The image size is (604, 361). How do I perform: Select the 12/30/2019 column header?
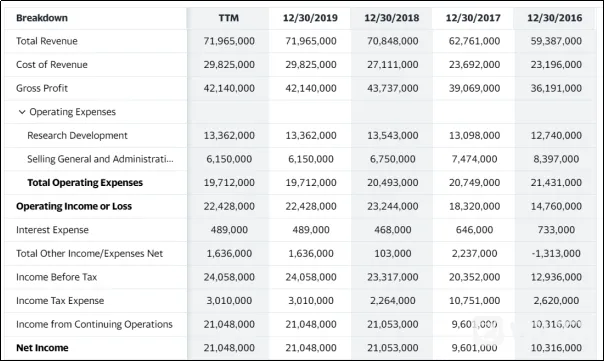310,18
